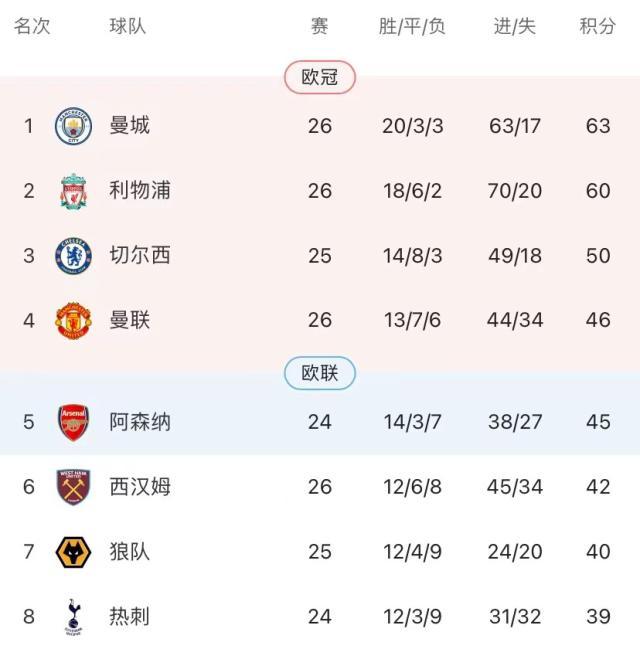The width and height of the screenshot is (640, 649).
Task: Click the Manchester United club crest
Action: point(73,321)
